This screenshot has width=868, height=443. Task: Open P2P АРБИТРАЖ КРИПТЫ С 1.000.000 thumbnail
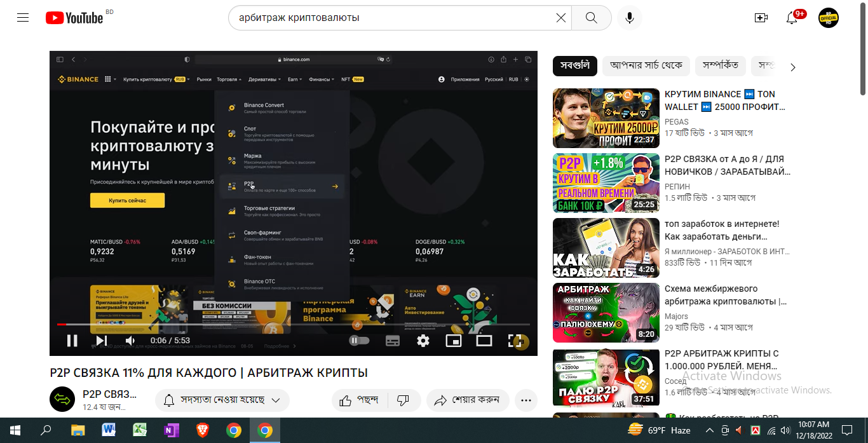point(606,378)
